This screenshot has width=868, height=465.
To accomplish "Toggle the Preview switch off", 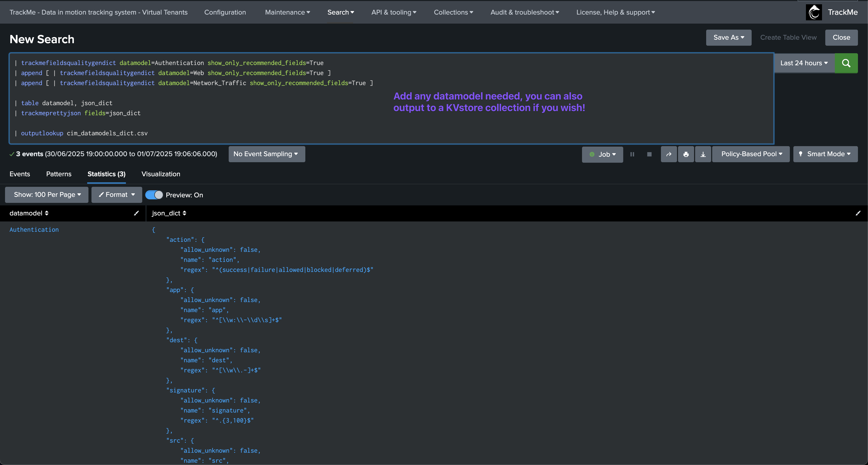I will coord(154,195).
